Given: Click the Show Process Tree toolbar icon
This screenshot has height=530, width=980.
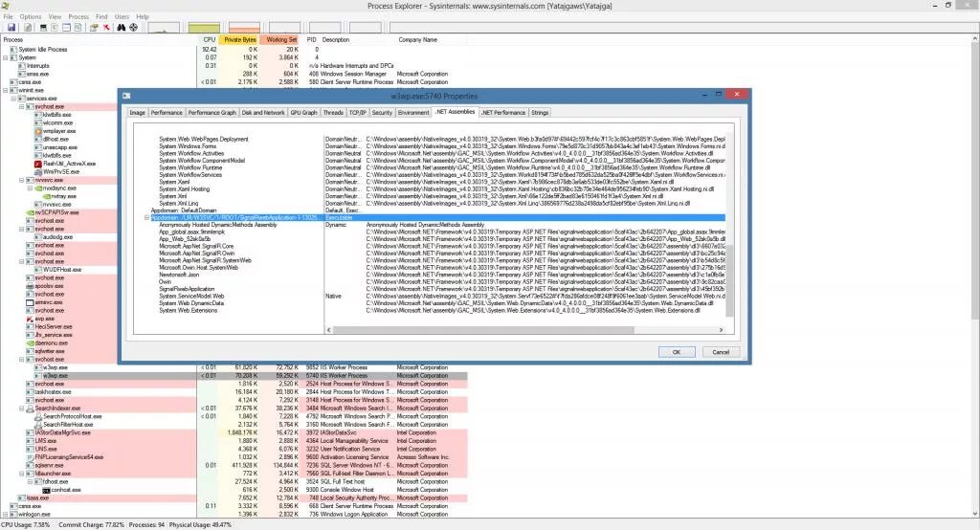Looking at the screenshot, I should [55, 28].
